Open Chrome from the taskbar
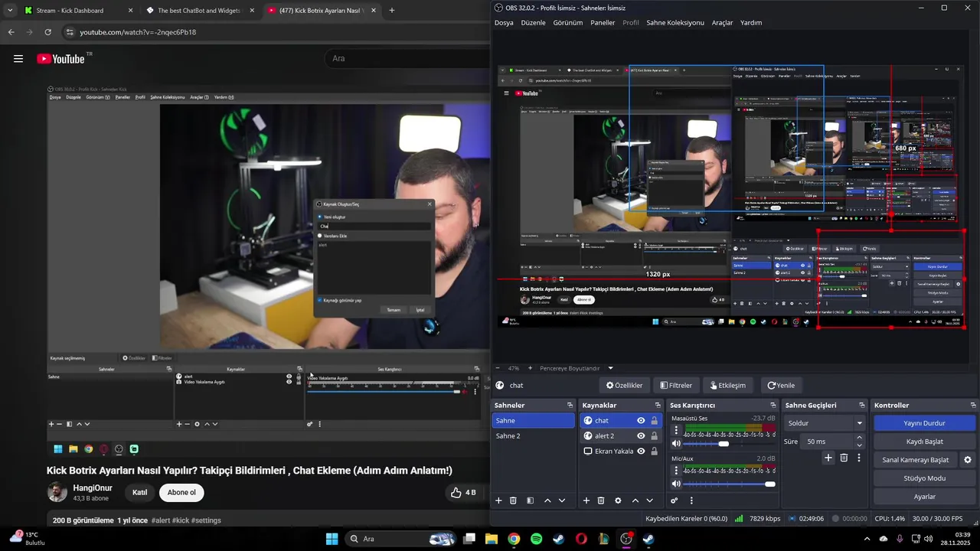 pos(514,539)
